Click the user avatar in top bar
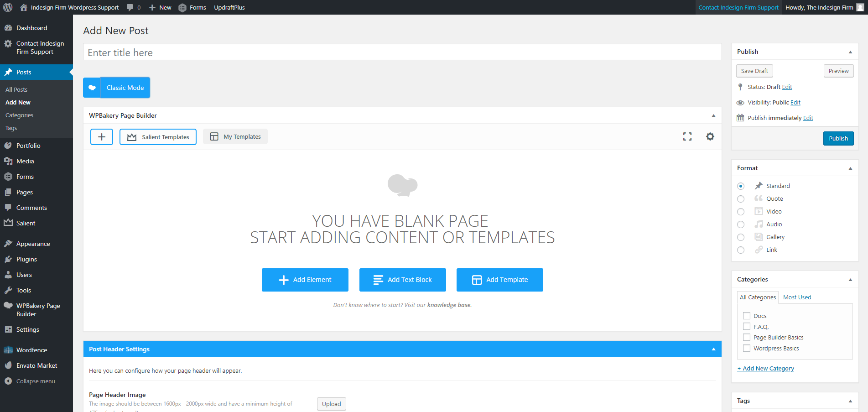Viewport: 868px width, 412px height. pyautogui.click(x=860, y=7)
